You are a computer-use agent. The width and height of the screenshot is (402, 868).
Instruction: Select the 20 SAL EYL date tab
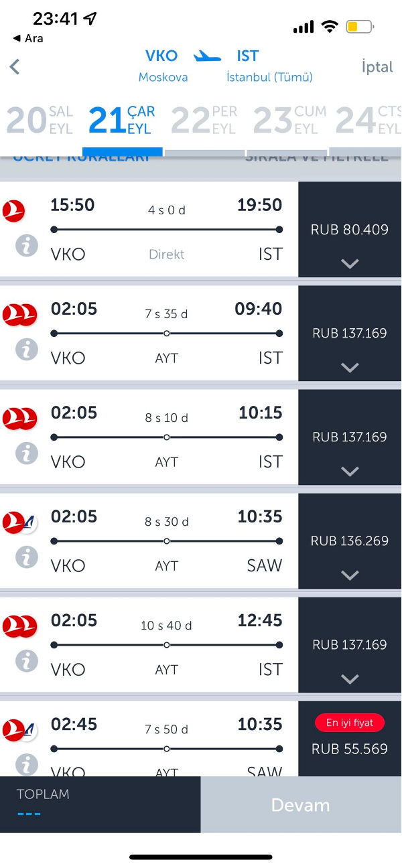[x=40, y=121]
